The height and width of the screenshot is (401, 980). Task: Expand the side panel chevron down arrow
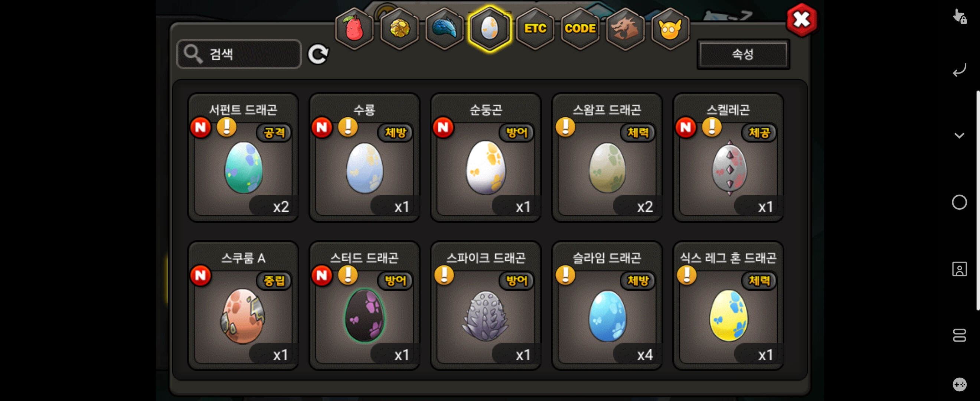pyautogui.click(x=959, y=136)
